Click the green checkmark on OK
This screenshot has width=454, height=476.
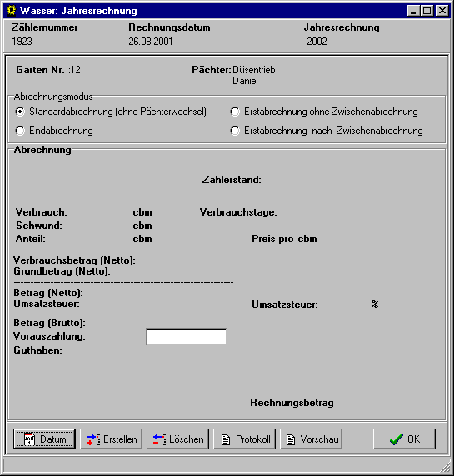tap(397, 439)
